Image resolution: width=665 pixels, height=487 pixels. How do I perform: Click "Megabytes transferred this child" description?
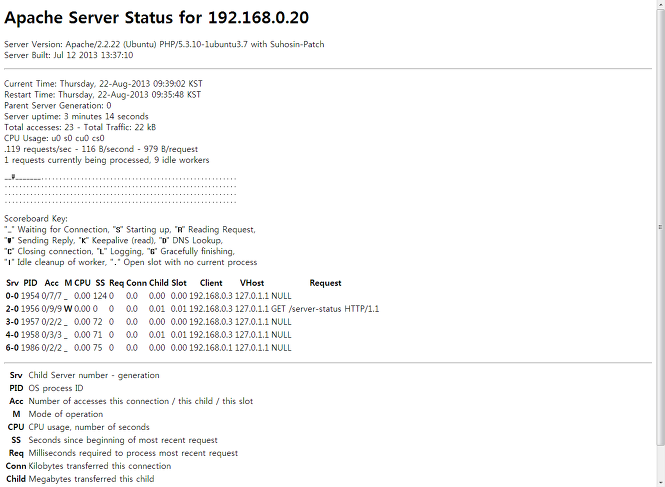point(91,479)
